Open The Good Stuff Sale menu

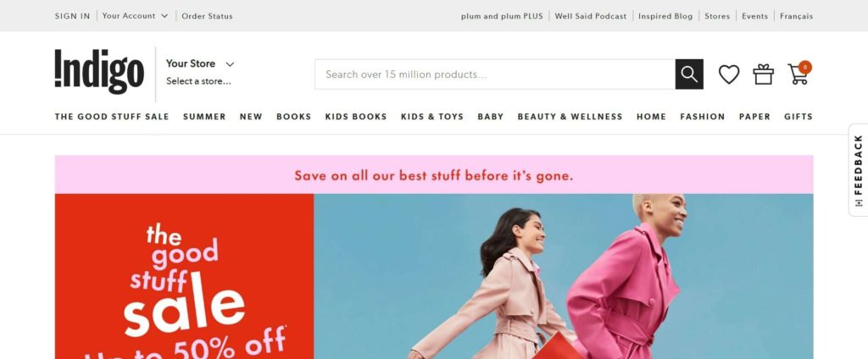click(x=112, y=117)
